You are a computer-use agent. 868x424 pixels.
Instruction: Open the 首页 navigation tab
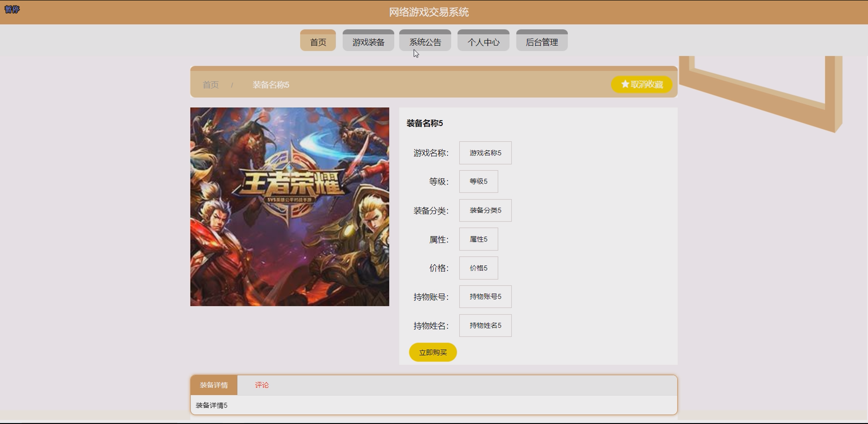click(x=318, y=40)
